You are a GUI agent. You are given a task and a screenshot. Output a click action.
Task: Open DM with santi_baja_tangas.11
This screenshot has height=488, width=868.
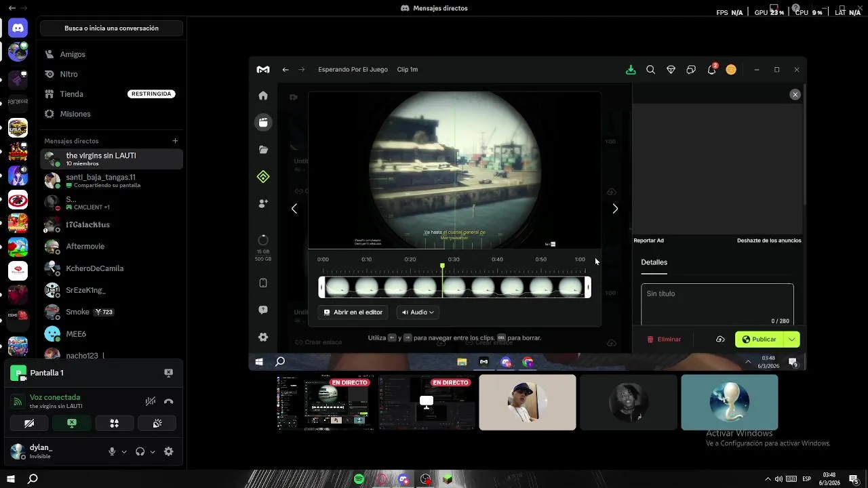pyautogui.click(x=111, y=181)
